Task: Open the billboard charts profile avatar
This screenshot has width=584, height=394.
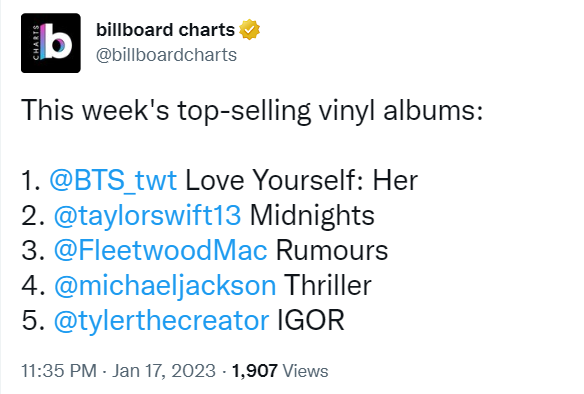Action: 51,43
